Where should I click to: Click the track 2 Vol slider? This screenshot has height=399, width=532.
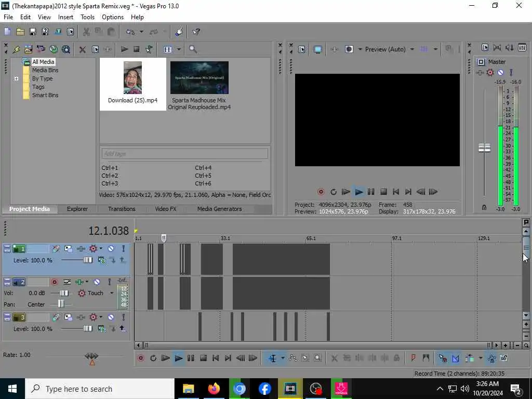63,293
